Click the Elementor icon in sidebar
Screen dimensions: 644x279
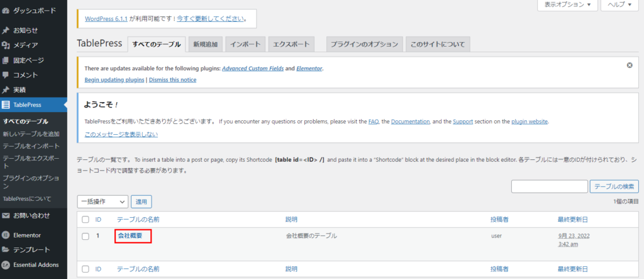(x=6, y=235)
